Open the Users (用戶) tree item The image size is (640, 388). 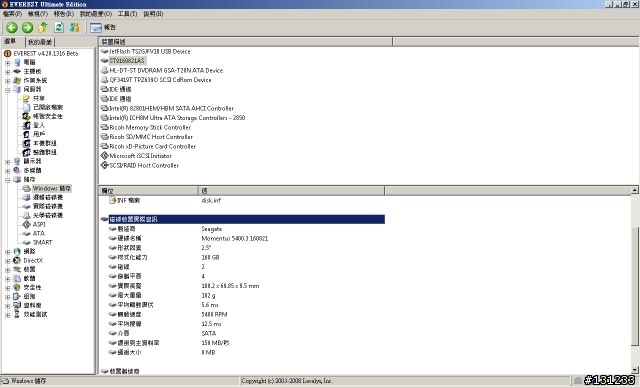tap(38, 134)
